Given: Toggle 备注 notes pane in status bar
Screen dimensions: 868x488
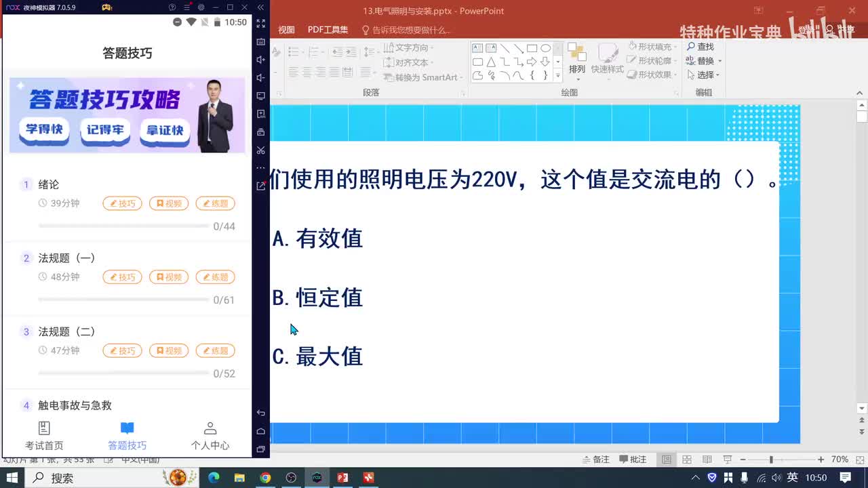Looking at the screenshot, I should coord(595,460).
